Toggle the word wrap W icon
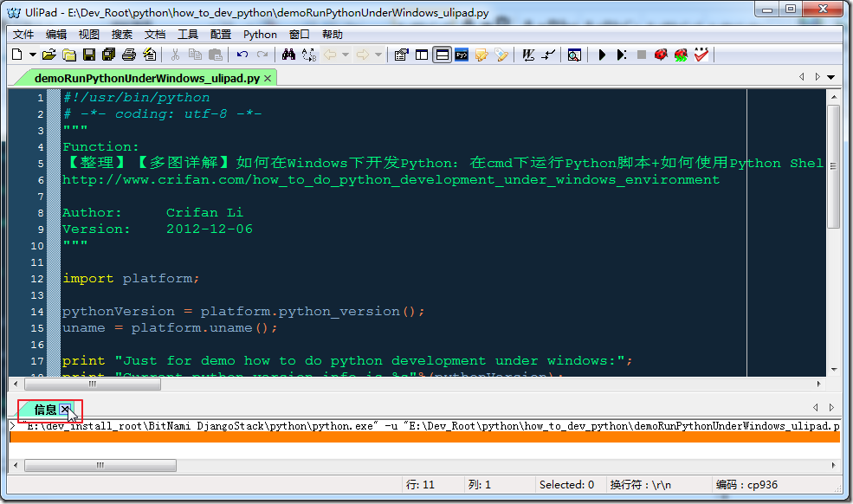 click(x=528, y=55)
